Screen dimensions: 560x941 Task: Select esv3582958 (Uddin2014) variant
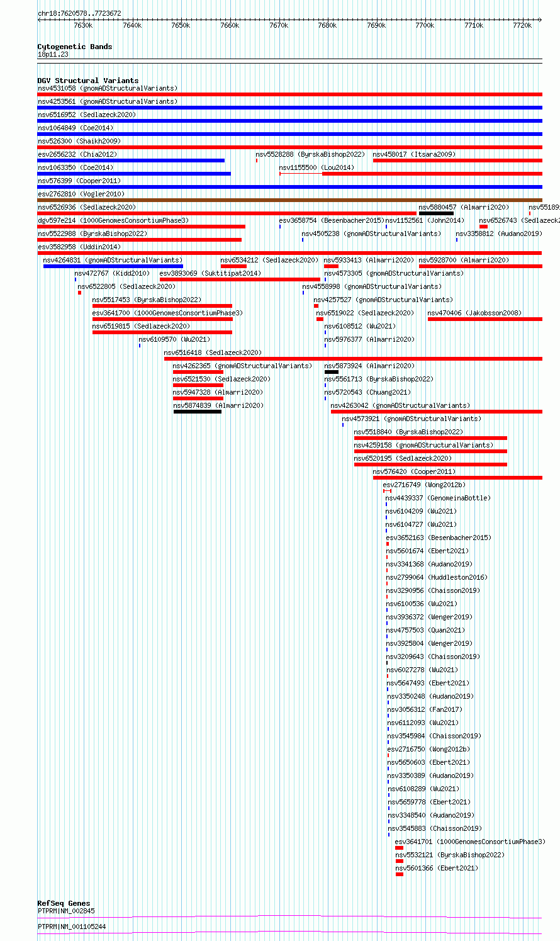(x=79, y=247)
